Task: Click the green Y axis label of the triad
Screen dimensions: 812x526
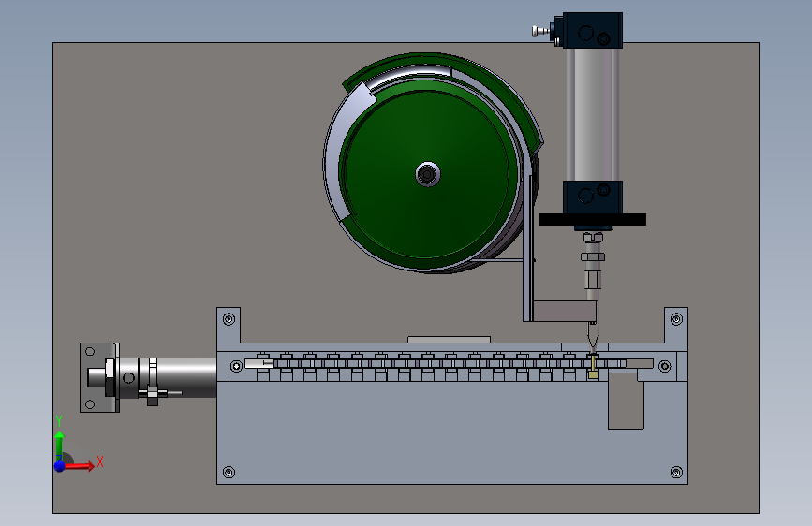Action: point(59,420)
